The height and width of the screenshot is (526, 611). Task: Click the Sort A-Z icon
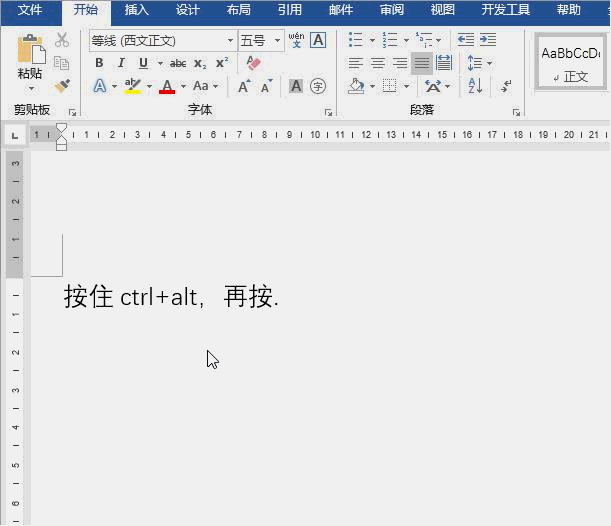475,86
